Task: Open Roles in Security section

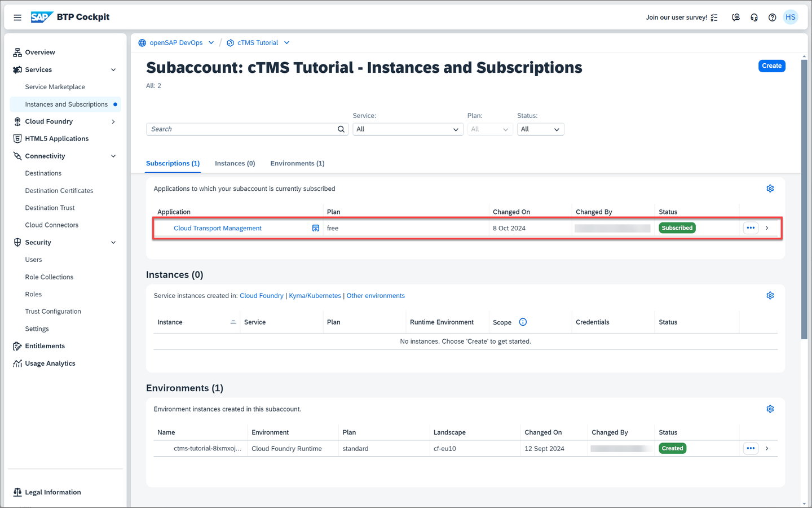Action: click(x=33, y=295)
